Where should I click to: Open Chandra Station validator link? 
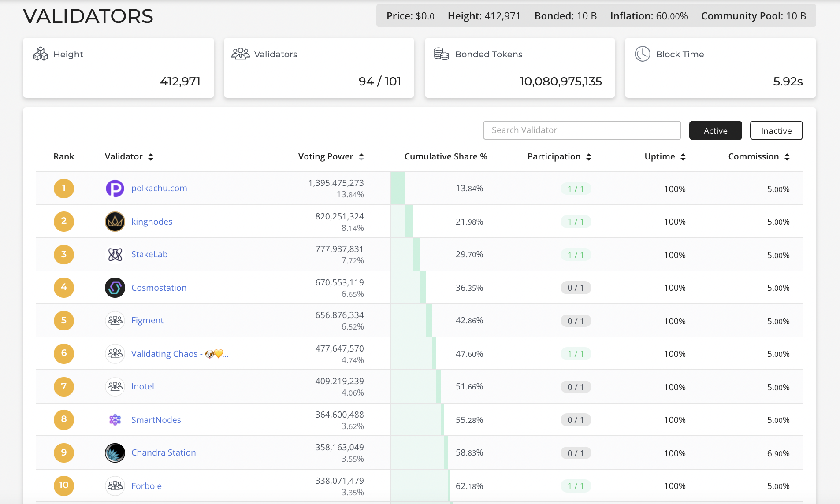164,452
